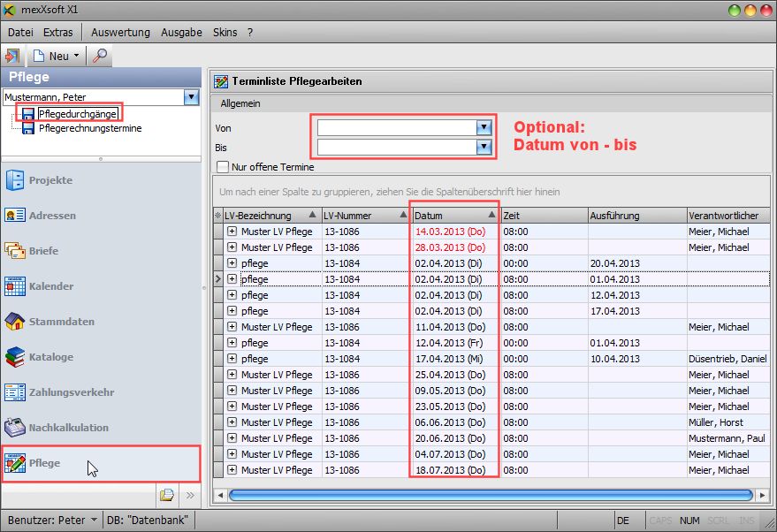Enable Nur offene Termine checkbox
777x532 pixels.
pos(223,167)
